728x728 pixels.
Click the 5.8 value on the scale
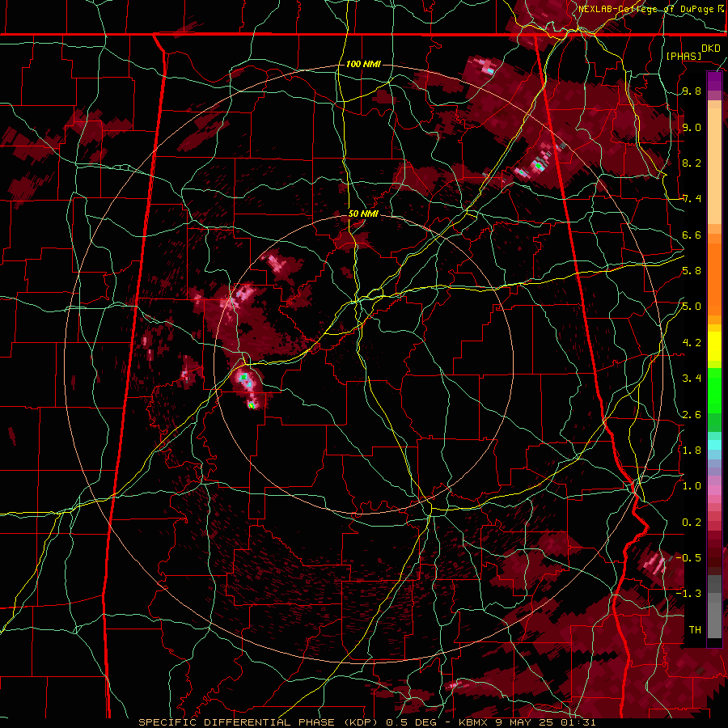[692, 271]
